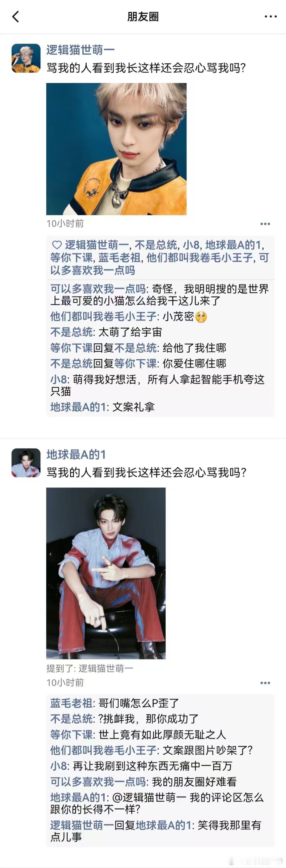The height and width of the screenshot is (868, 286).
Task: Open 地球最A的1's profile avatar
Action: click(x=26, y=463)
